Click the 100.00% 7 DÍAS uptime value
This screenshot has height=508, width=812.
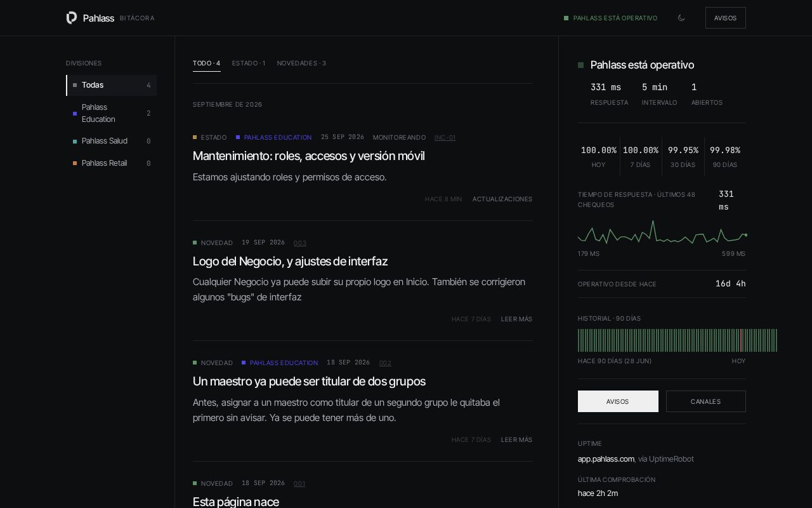tap(641, 150)
